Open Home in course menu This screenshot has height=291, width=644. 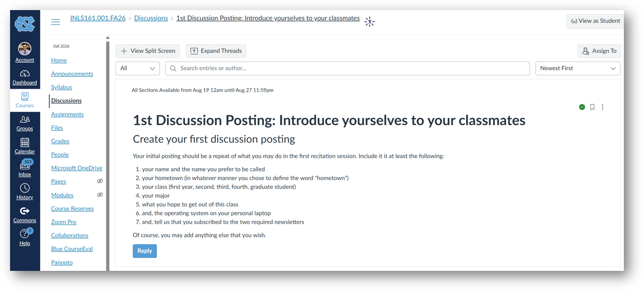coord(59,60)
